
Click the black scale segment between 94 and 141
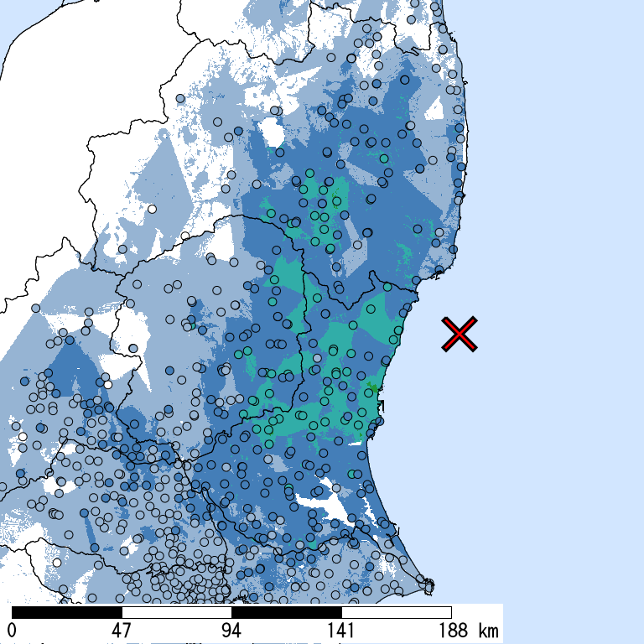point(286,612)
